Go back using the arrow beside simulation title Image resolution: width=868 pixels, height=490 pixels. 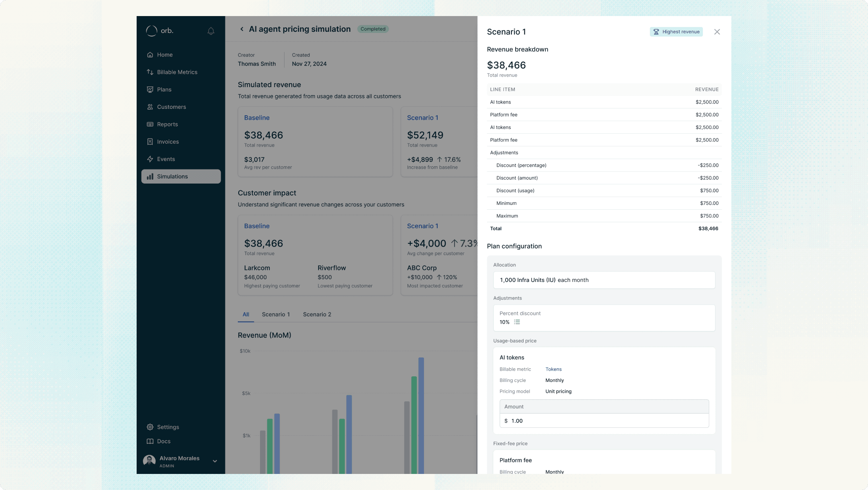tap(242, 29)
